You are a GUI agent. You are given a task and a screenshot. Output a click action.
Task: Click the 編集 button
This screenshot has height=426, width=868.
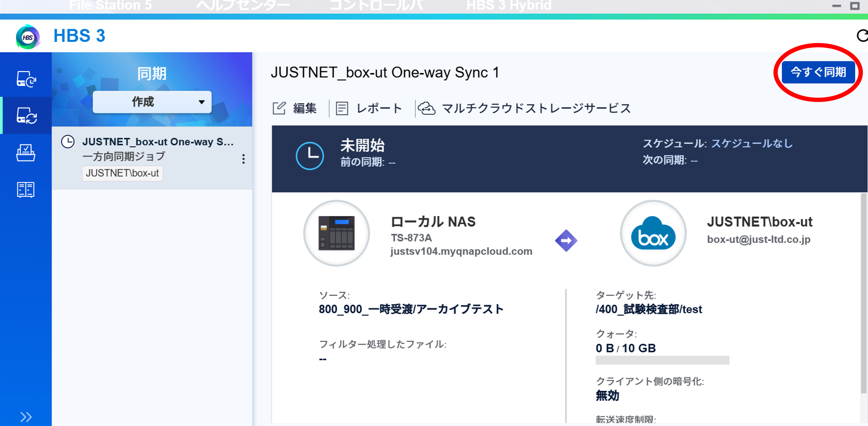tap(295, 108)
